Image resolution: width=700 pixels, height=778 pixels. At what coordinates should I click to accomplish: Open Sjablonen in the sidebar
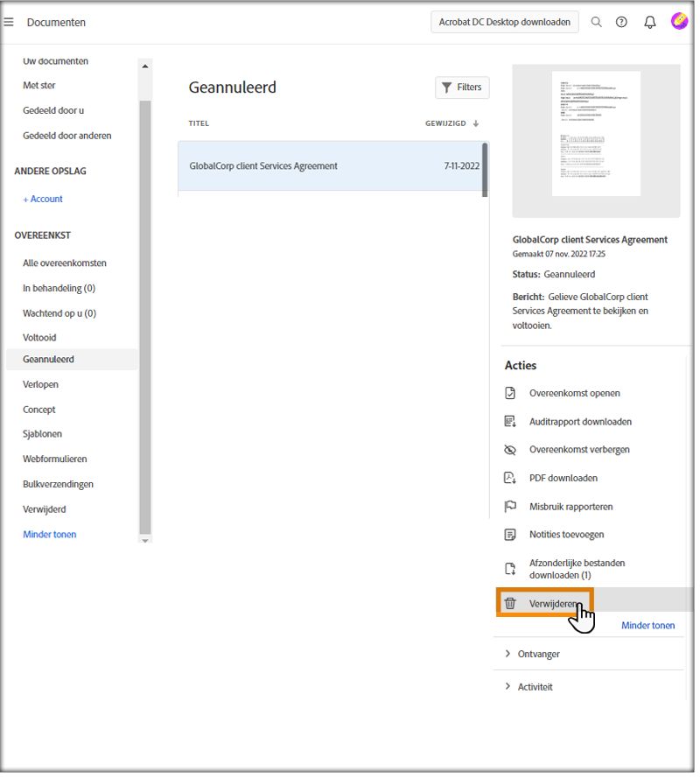[43, 434]
